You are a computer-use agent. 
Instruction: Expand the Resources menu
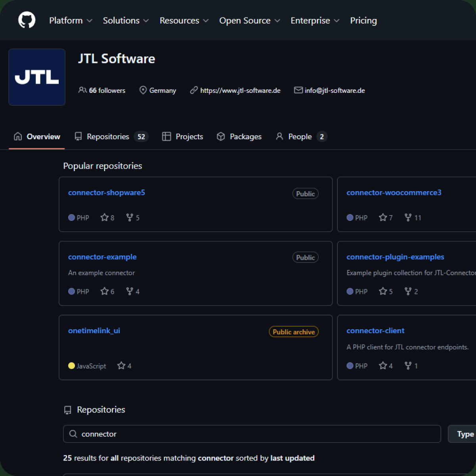pyautogui.click(x=184, y=21)
